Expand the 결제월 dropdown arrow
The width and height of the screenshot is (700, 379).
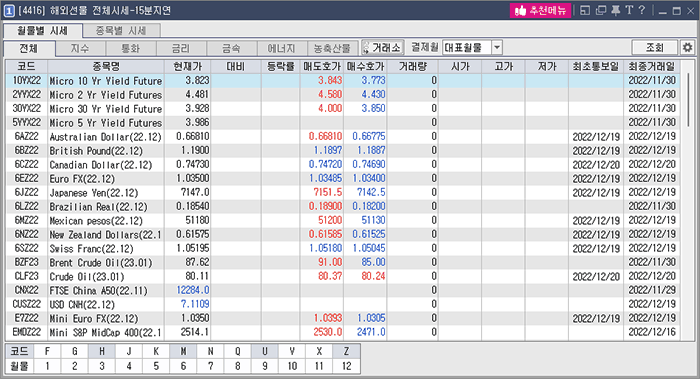[x=497, y=47]
